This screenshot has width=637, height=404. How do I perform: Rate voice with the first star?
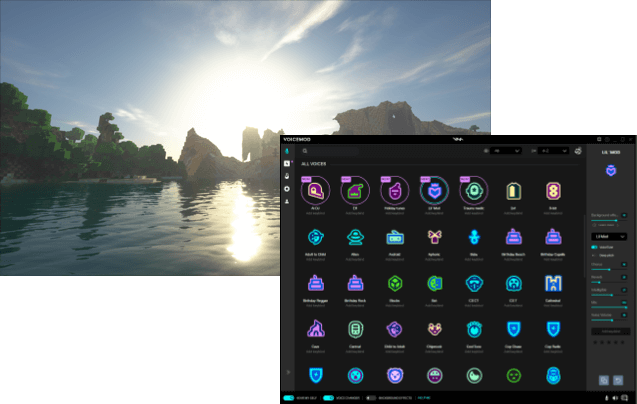(595, 343)
